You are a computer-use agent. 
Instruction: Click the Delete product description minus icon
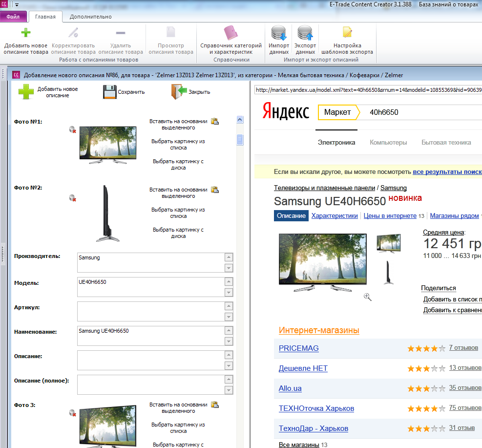click(x=121, y=33)
